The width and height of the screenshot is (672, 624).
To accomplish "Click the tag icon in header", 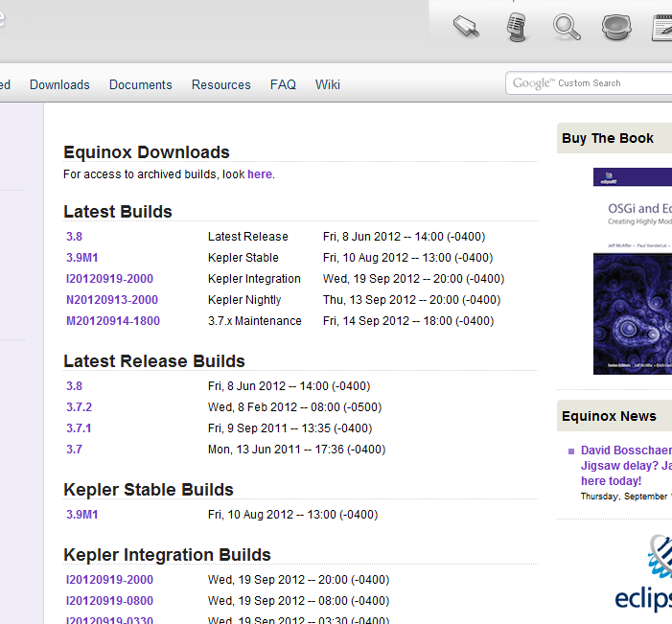I will [x=466, y=27].
